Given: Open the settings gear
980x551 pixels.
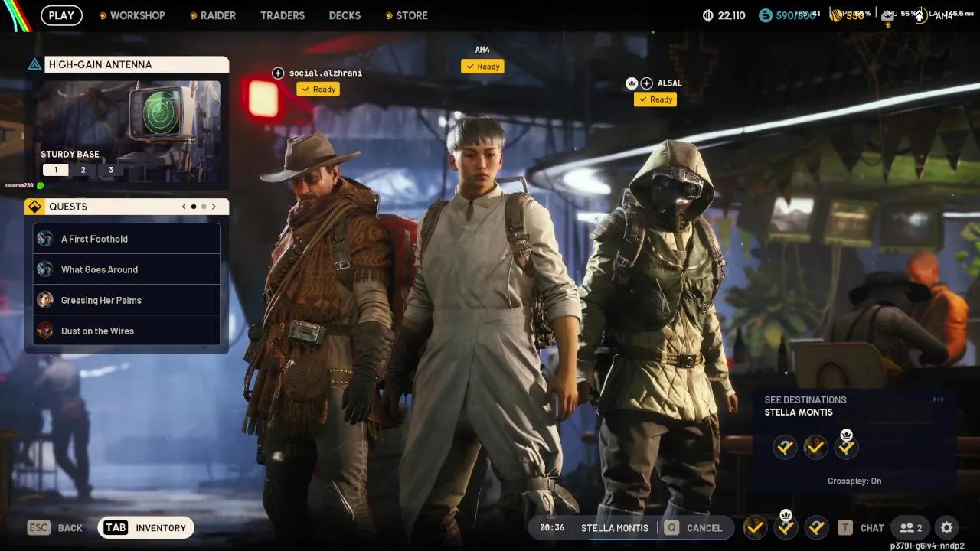Looking at the screenshot, I should [947, 527].
